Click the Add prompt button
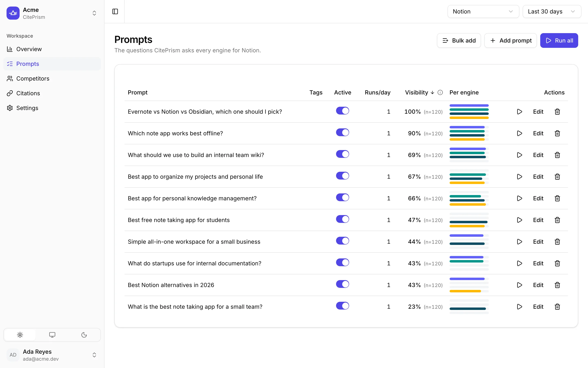This screenshot has height=368, width=588. [510, 40]
